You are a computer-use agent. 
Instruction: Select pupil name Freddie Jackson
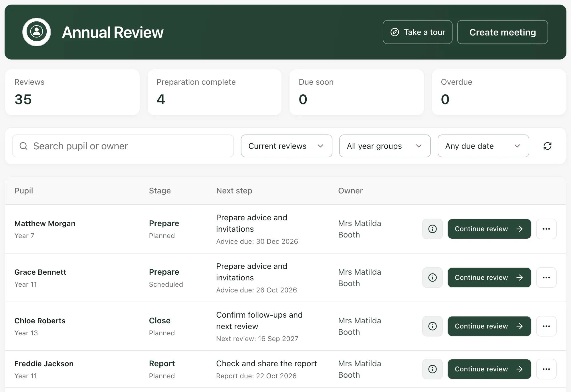coord(44,364)
